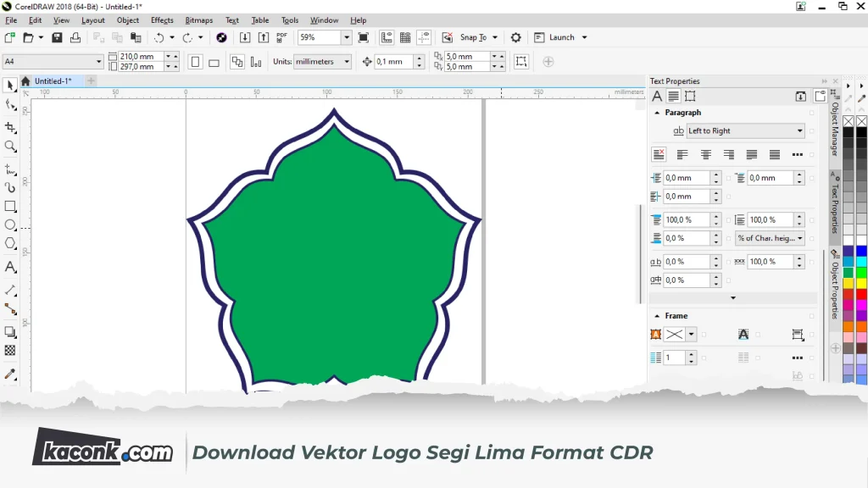Select the Pick tool
Screen dimensions: 868x488
11,85
